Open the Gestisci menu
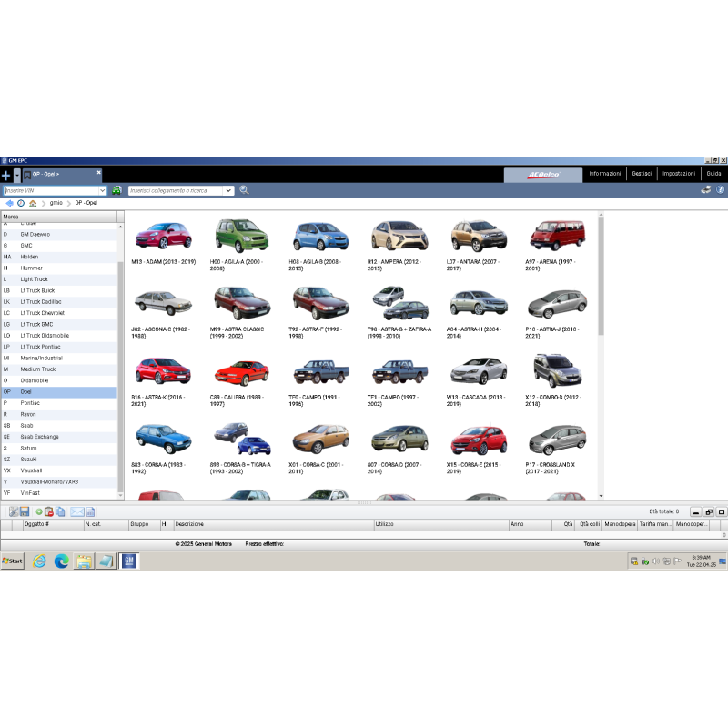 [642, 174]
